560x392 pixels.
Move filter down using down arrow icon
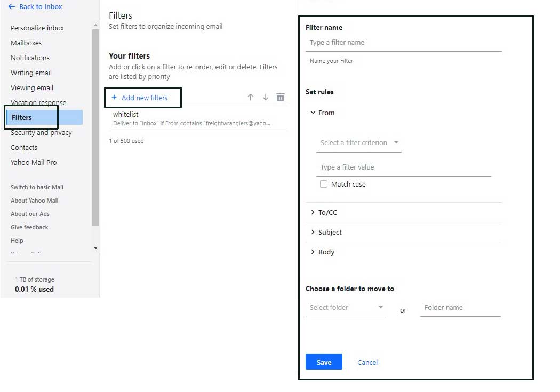click(x=265, y=97)
